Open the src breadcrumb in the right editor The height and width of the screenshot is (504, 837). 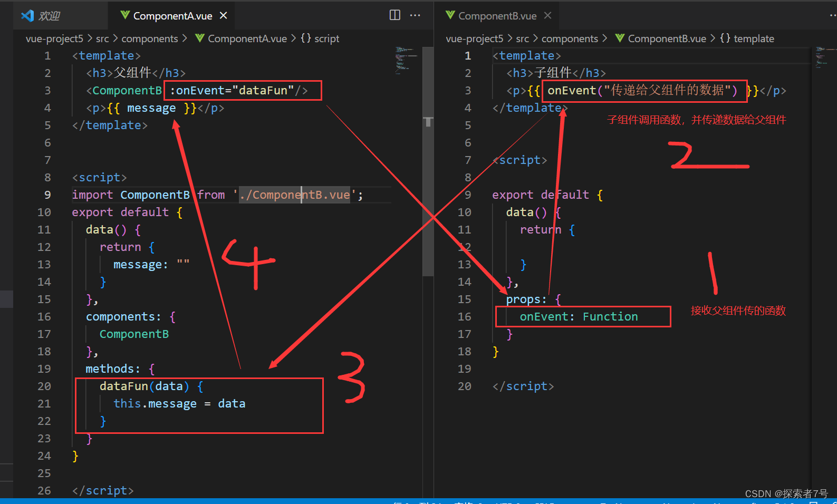pyautogui.click(x=523, y=38)
